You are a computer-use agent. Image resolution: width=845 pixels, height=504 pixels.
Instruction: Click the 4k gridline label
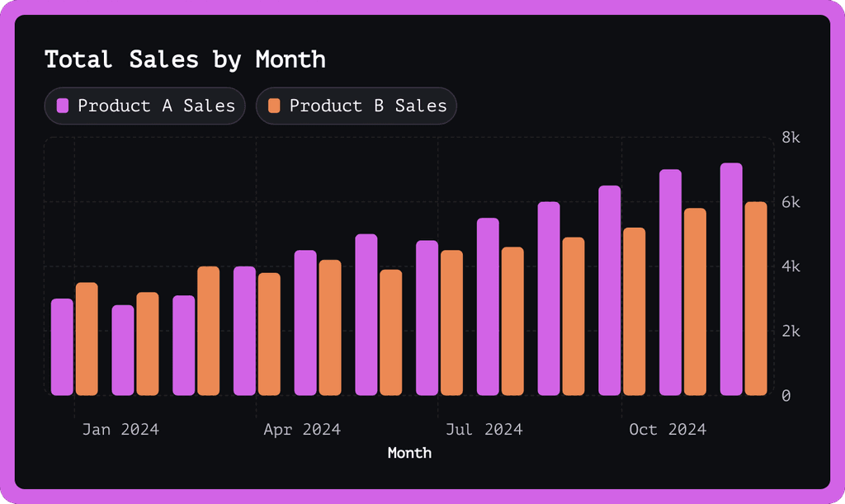tap(790, 266)
